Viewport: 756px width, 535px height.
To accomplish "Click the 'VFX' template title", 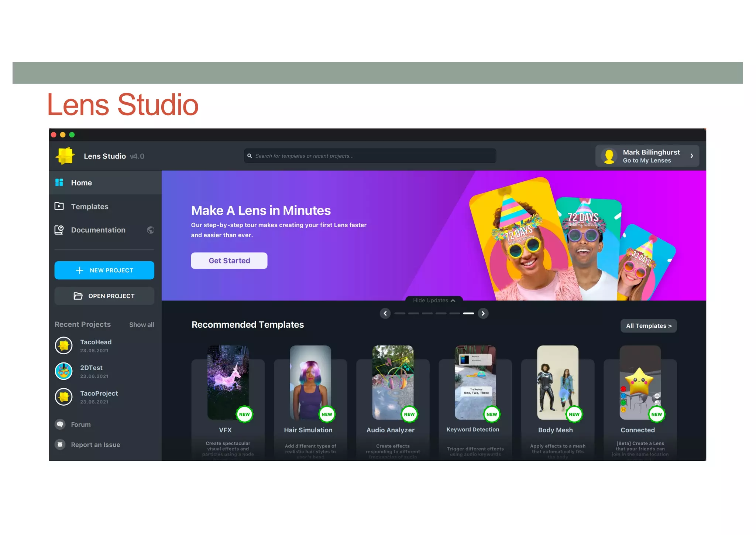I will pos(225,430).
